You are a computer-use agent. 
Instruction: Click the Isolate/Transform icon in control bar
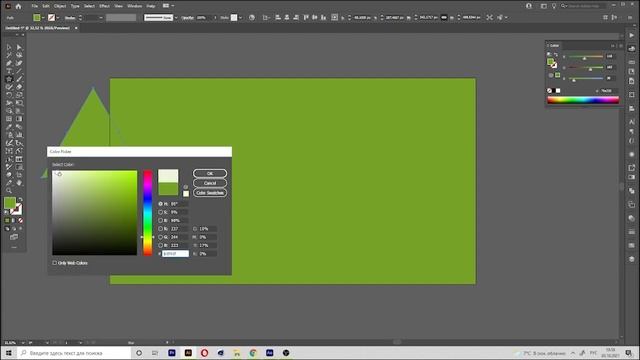click(x=489, y=18)
